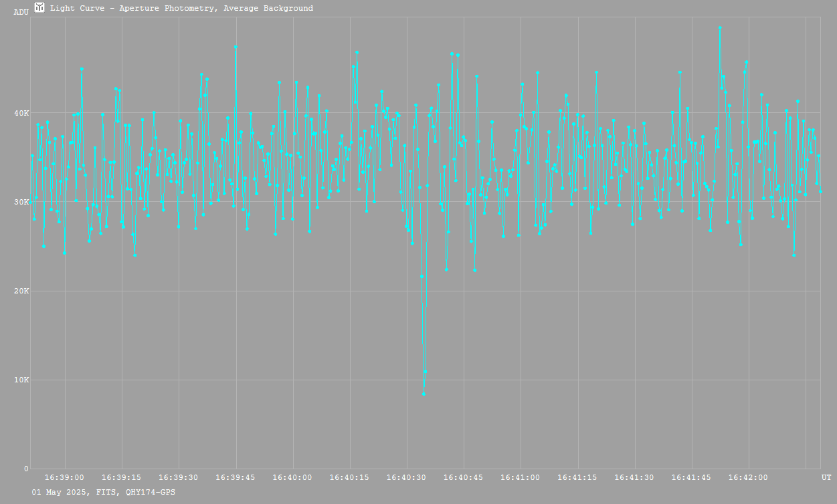
Task: Click the 16:40:30 time axis label
Action: (x=406, y=478)
